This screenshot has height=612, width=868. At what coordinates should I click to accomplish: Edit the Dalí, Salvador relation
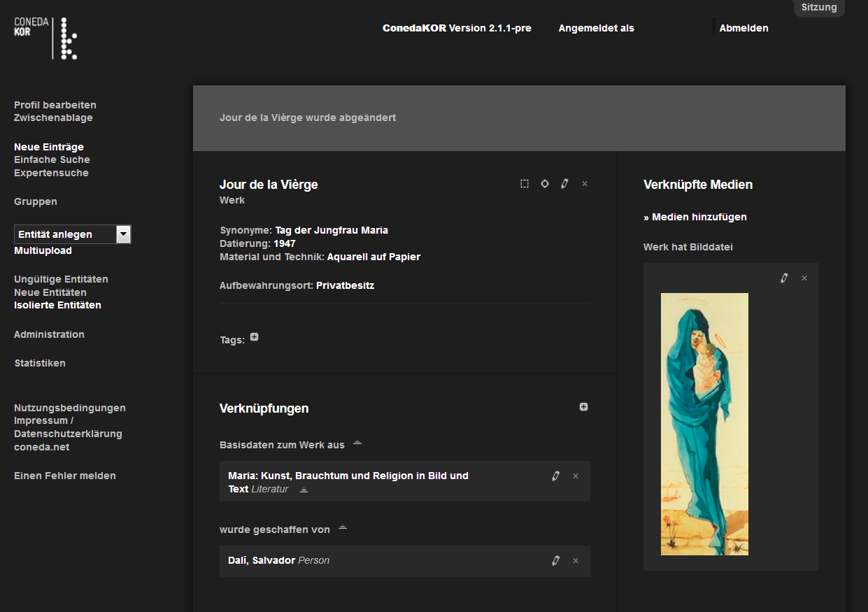(555, 561)
